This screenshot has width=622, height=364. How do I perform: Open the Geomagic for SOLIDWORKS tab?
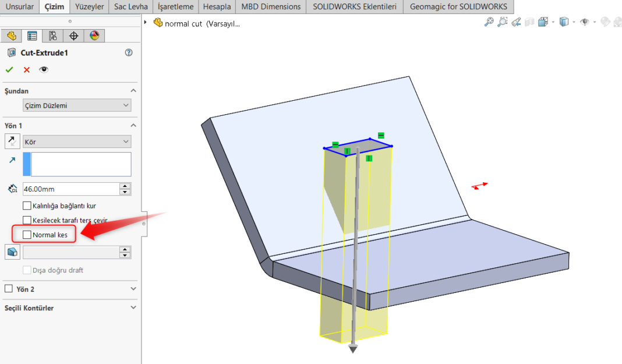(x=458, y=7)
